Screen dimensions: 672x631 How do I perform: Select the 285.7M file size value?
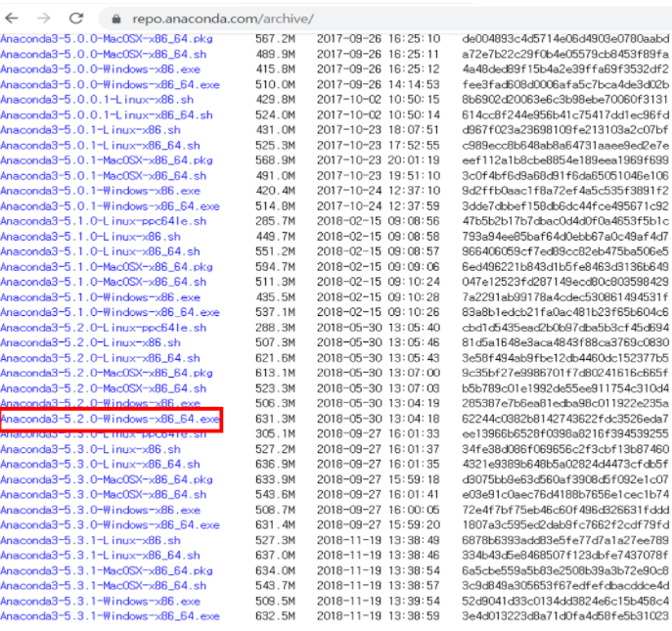tap(275, 222)
